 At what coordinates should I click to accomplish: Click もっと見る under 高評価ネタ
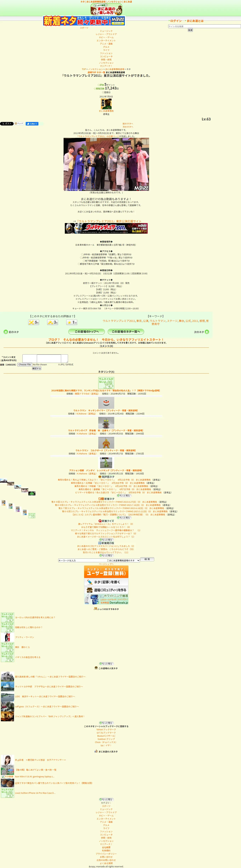pos(124,496)
